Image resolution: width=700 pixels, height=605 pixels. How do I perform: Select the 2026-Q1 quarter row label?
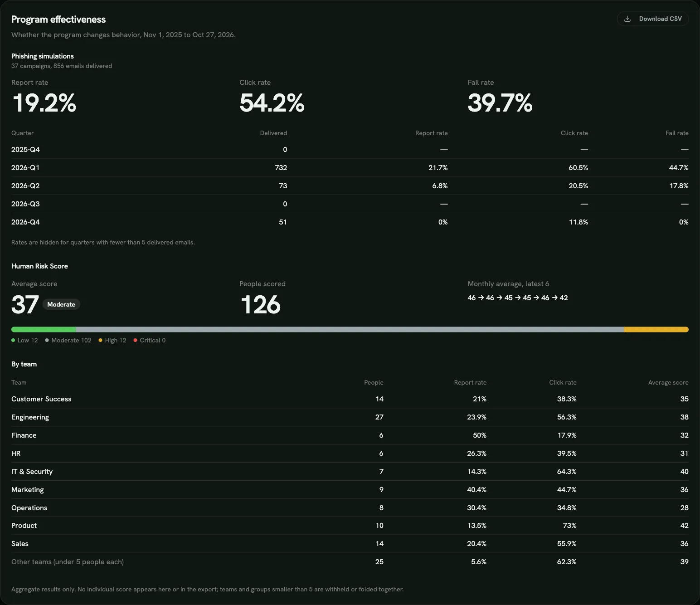[x=25, y=168]
